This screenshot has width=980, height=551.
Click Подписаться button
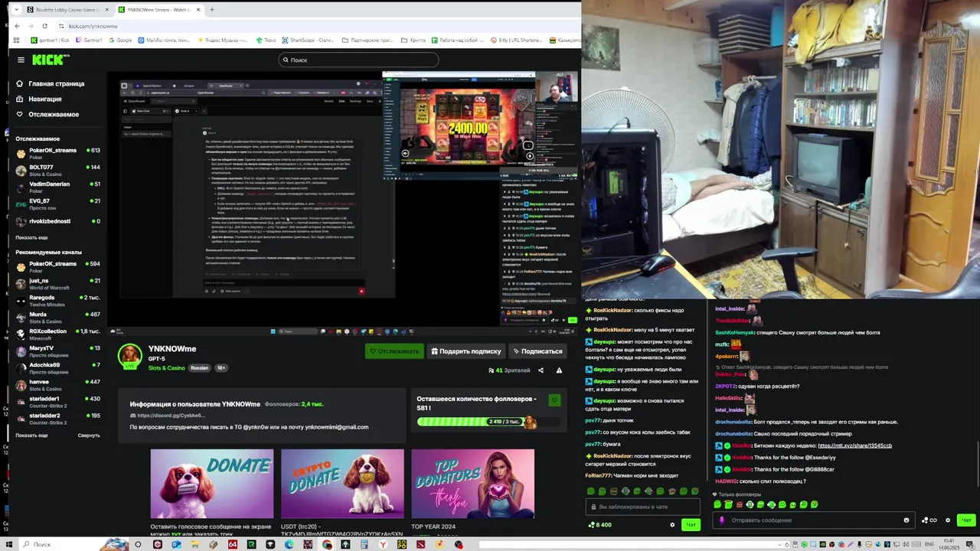537,351
